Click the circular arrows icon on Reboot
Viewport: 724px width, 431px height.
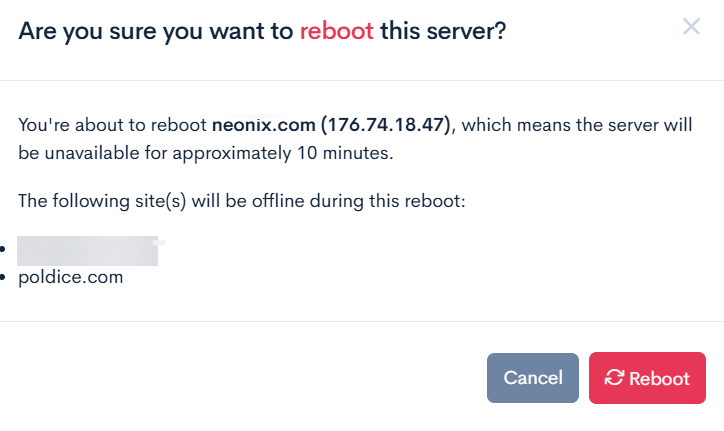tap(615, 378)
